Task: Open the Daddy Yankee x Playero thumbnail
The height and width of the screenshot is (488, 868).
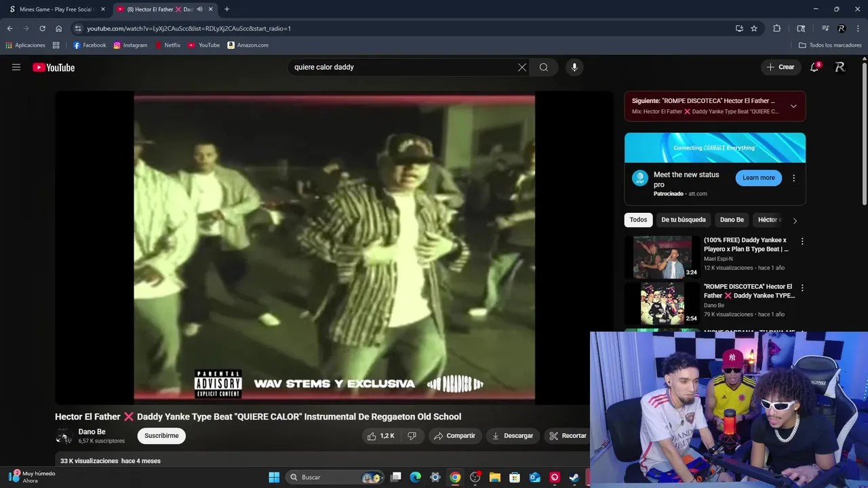Action: coord(663,257)
